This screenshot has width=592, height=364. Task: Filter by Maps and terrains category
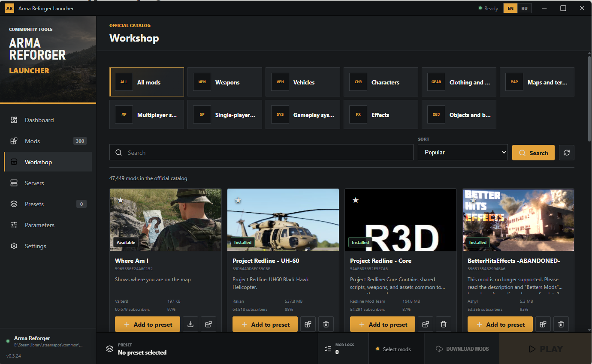(x=537, y=82)
